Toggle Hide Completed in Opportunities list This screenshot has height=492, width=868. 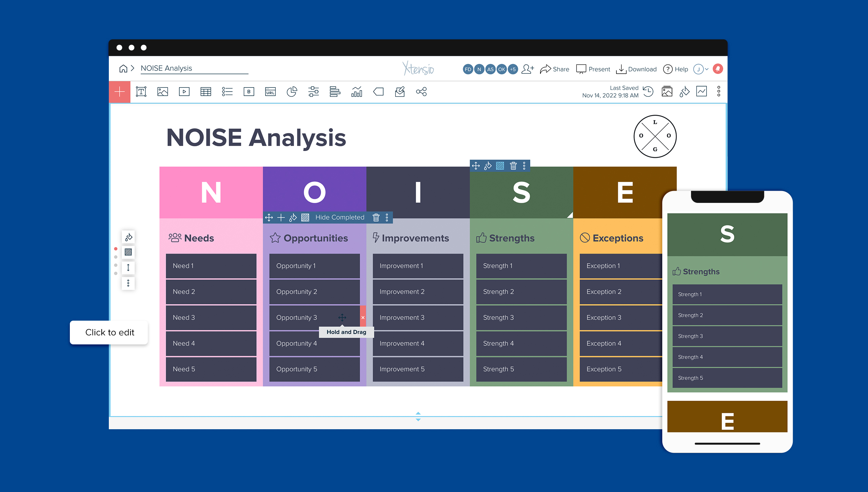[340, 217]
